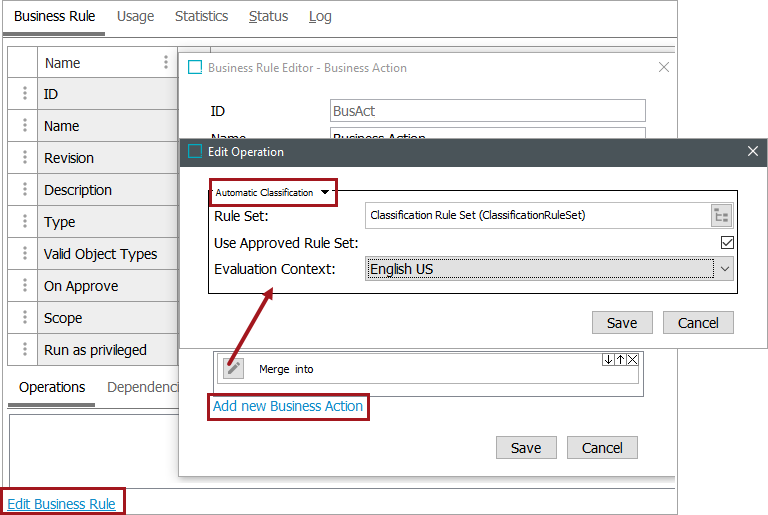
Task: Click the Rule Set browse tree icon
Action: coord(721,215)
